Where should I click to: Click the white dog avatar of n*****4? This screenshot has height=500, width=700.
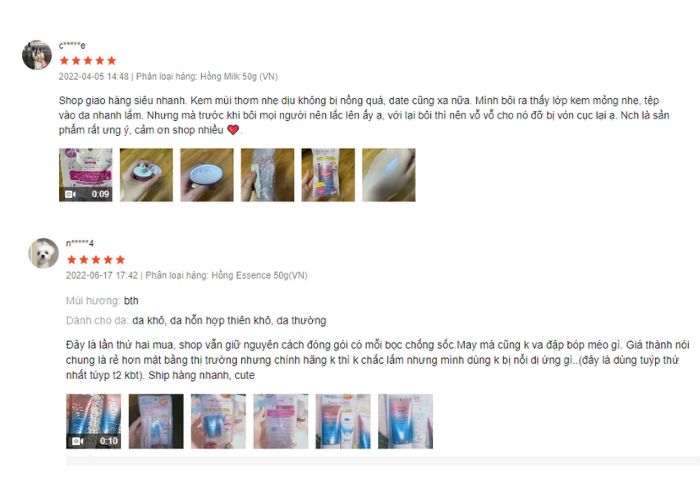click(x=44, y=253)
